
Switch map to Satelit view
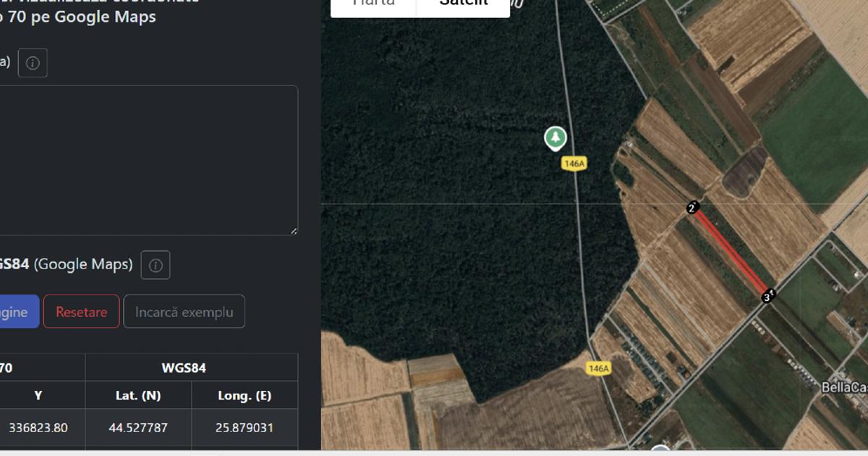click(x=464, y=4)
